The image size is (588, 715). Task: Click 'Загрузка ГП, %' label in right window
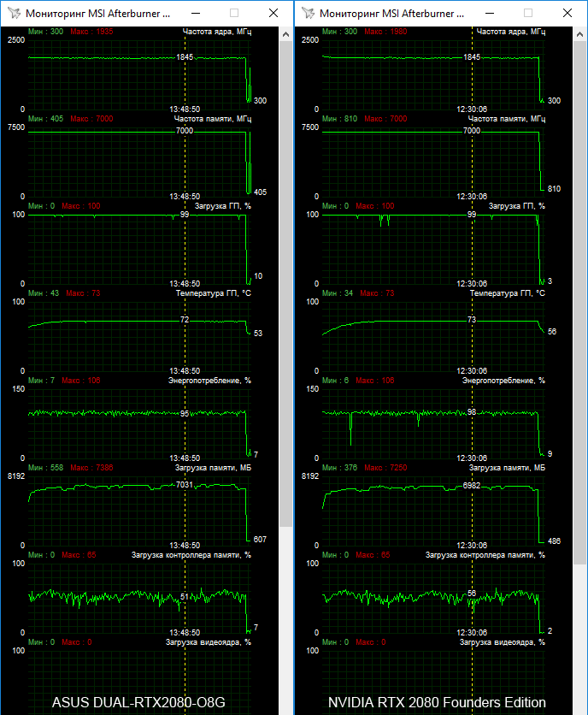517,206
